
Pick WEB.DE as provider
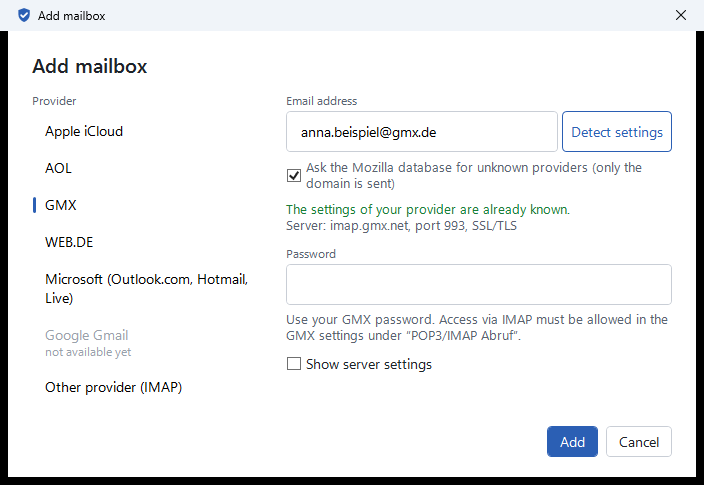pyautogui.click(x=69, y=242)
